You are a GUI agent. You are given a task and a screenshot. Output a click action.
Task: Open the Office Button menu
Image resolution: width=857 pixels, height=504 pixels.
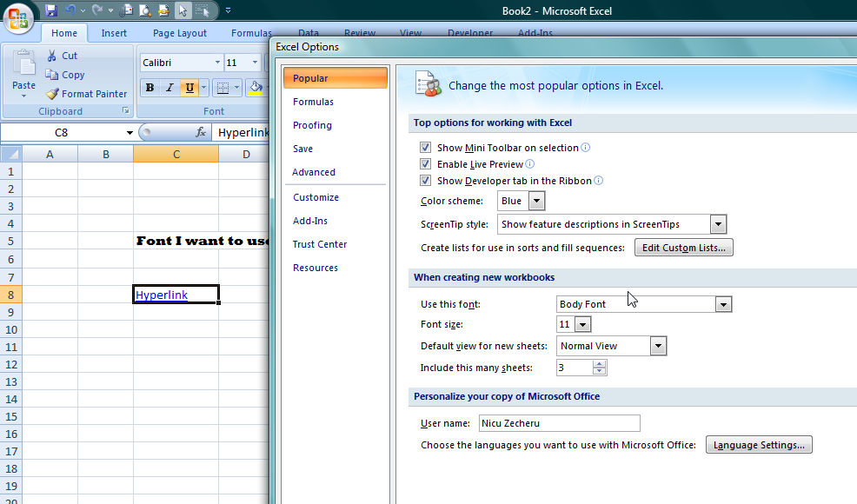pyautogui.click(x=18, y=18)
